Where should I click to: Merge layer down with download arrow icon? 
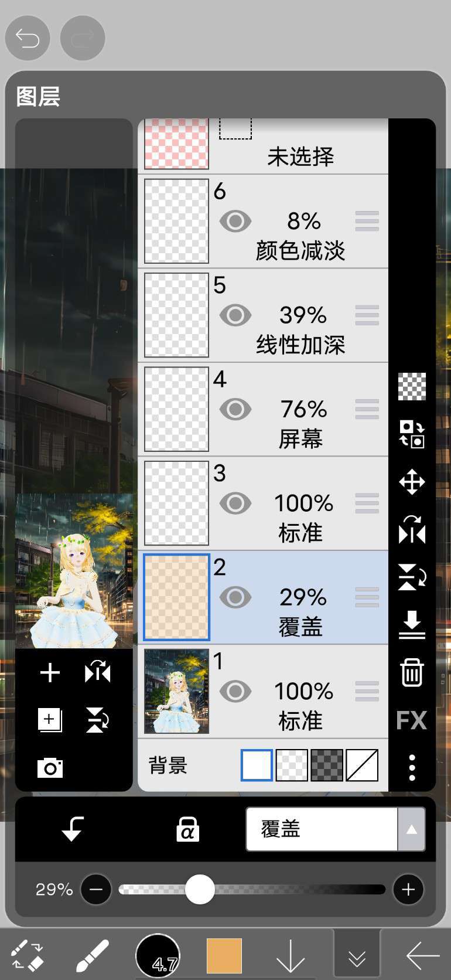click(x=412, y=624)
